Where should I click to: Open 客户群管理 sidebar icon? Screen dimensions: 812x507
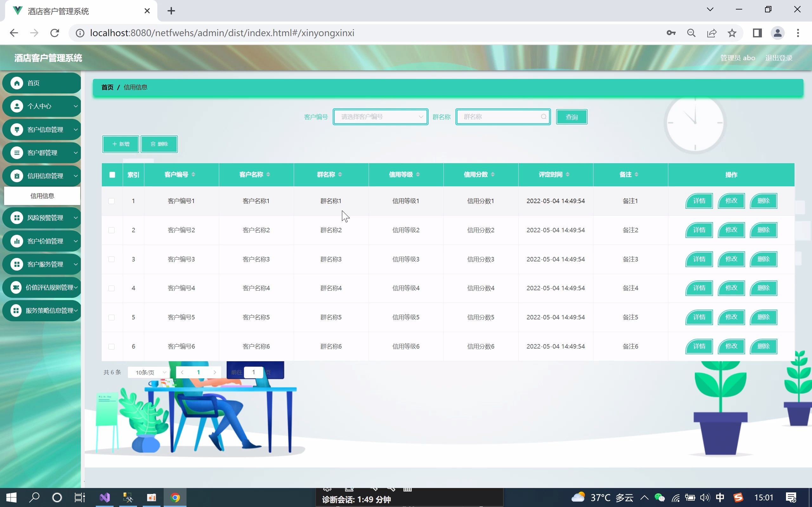pyautogui.click(x=17, y=152)
